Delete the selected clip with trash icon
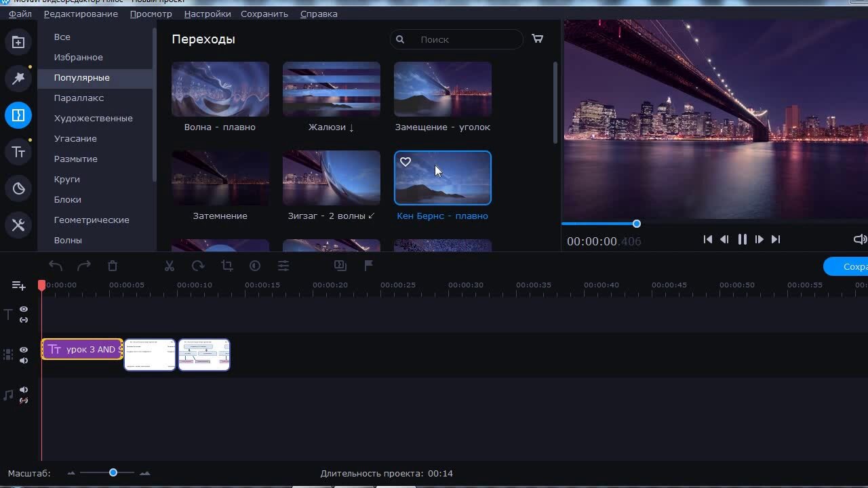This screenshot has width=868, height=488. point(113,266)
